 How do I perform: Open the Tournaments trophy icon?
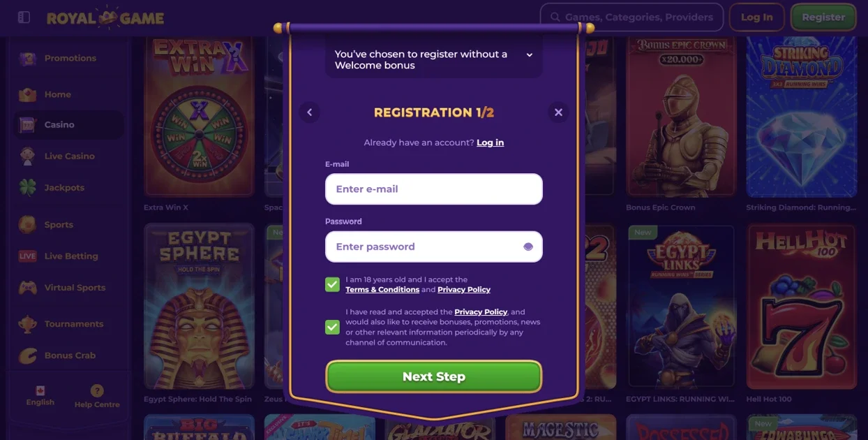point(27,324)
